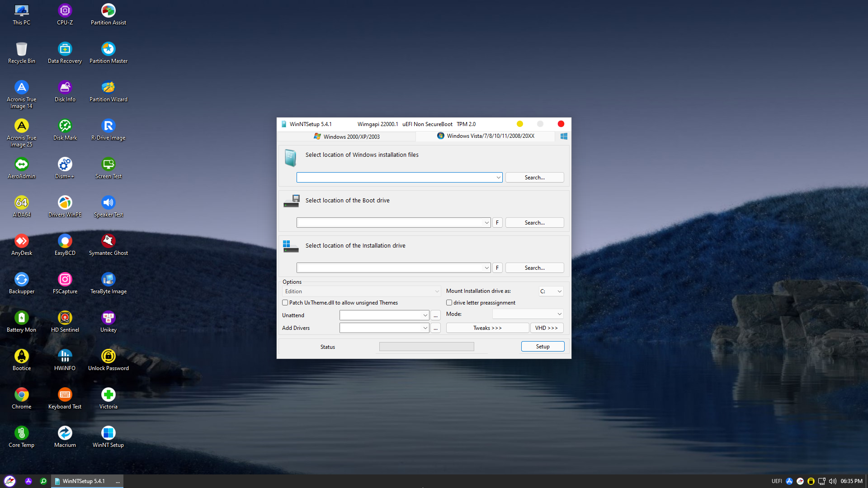The width and height of the screenshot is (868, 488).
Task: Enable Patch UxTheme.dll checkbox
Action: [285, 303]
